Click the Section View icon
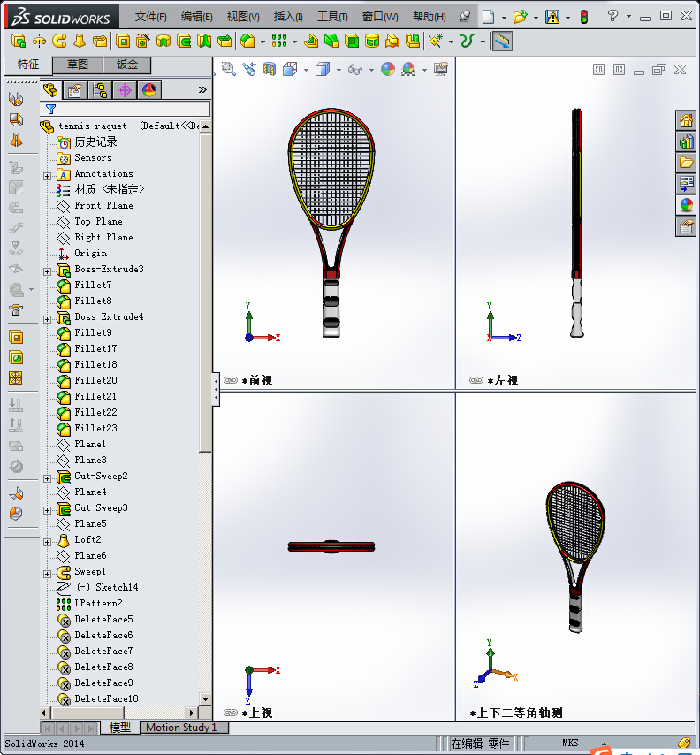Image resolution: width=700 pixels, height=755 pixels. coord(269,69)
